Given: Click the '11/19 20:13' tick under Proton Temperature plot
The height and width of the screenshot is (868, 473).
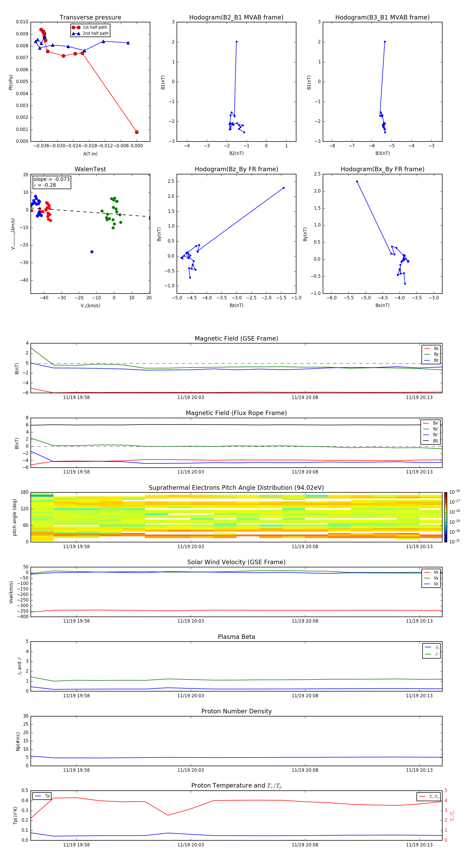Looking at the screenshot, I should coord(419,845).
